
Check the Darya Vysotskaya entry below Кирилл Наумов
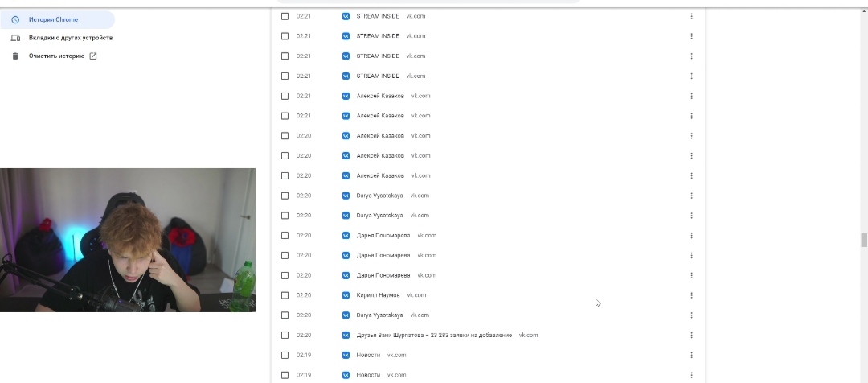pos(285,315)
